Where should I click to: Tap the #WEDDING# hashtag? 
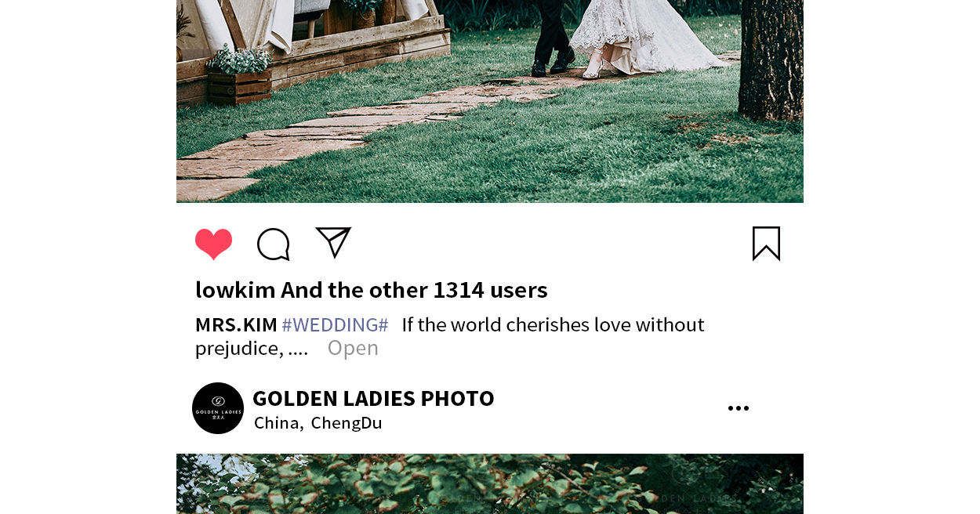click(x=335, y=324)
